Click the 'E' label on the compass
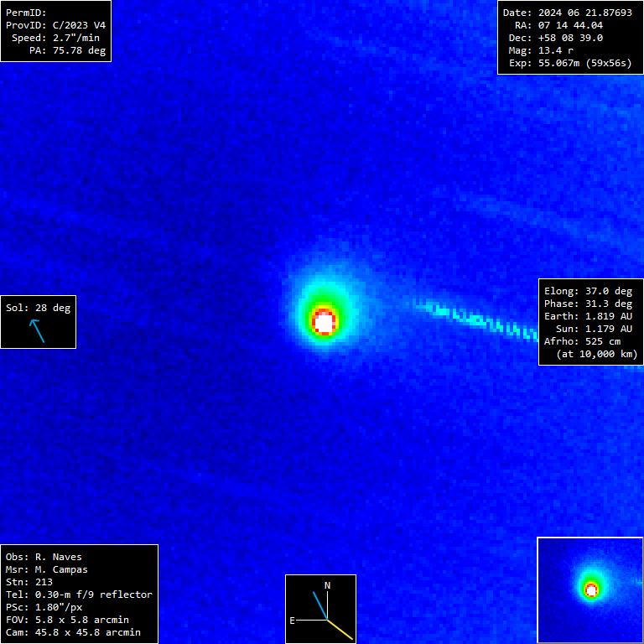Screen dimensions: 644x644 click(x=292, y=621)
